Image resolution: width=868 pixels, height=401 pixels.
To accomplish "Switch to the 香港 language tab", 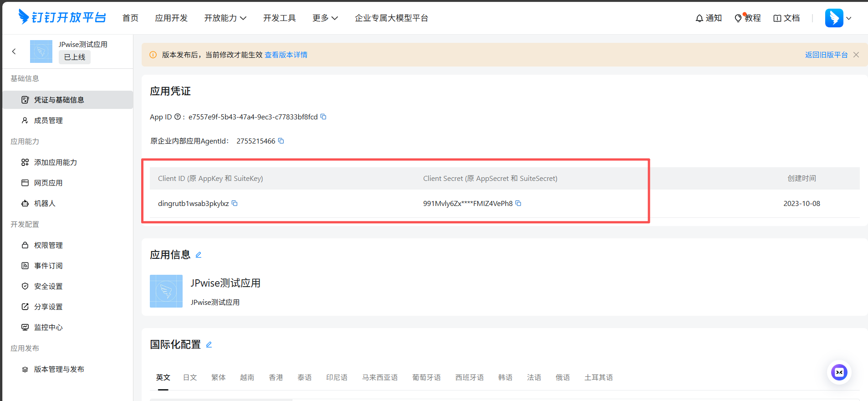I will tap(276, 377).
